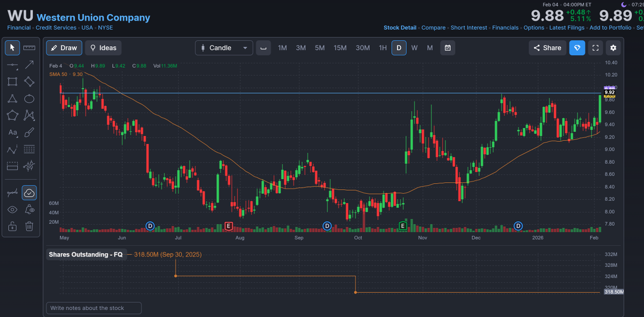The width and height of the screenshot is (644, 317).
Task: Select the ellipse drawing tool
Action: pyautogui.click(x=30, y=98)
